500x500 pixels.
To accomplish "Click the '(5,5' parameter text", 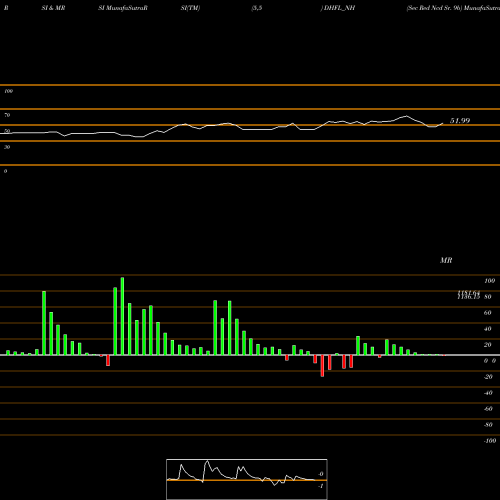I will coord(257,8).
